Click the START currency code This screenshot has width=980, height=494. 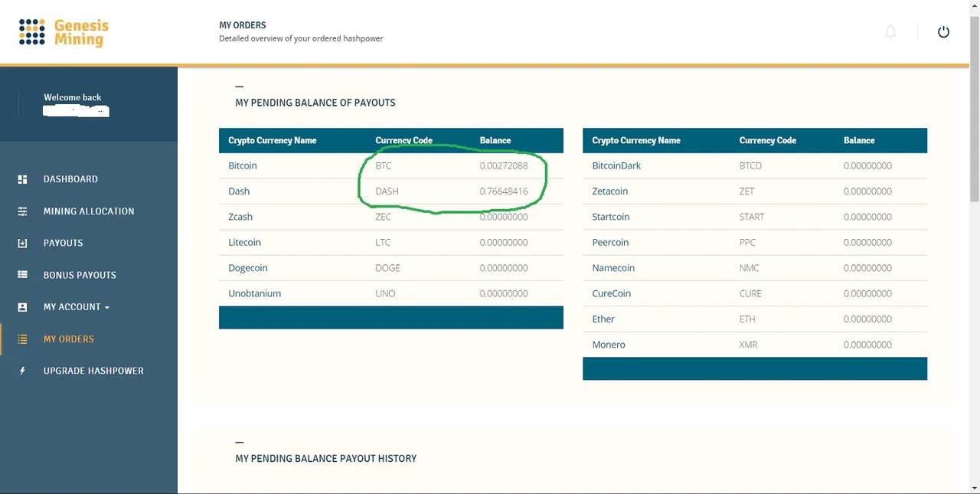(x=752, y=217)
